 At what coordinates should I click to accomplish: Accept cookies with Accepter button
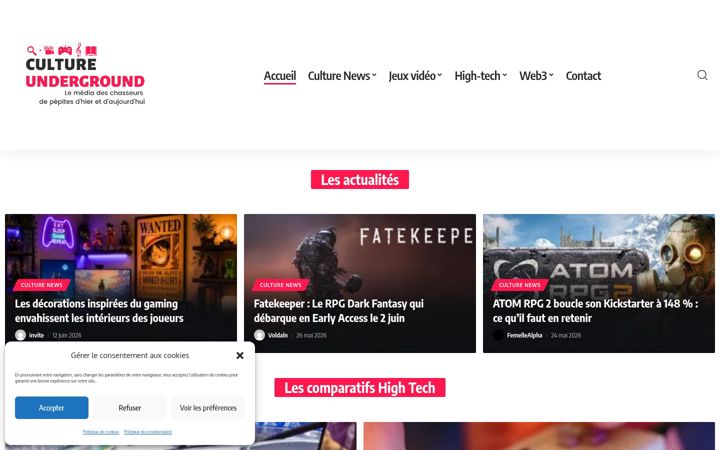coord(51,408)
